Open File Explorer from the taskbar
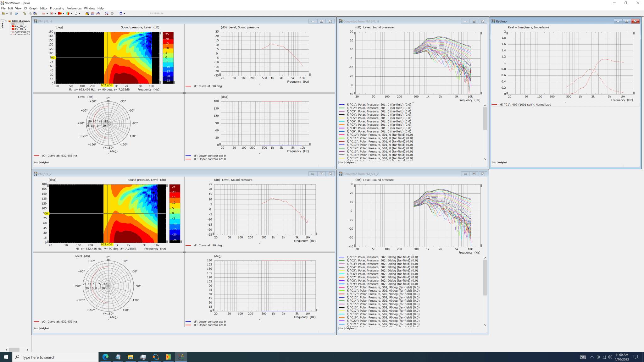Viewport: 644px width, 362px height. (130, 357)
